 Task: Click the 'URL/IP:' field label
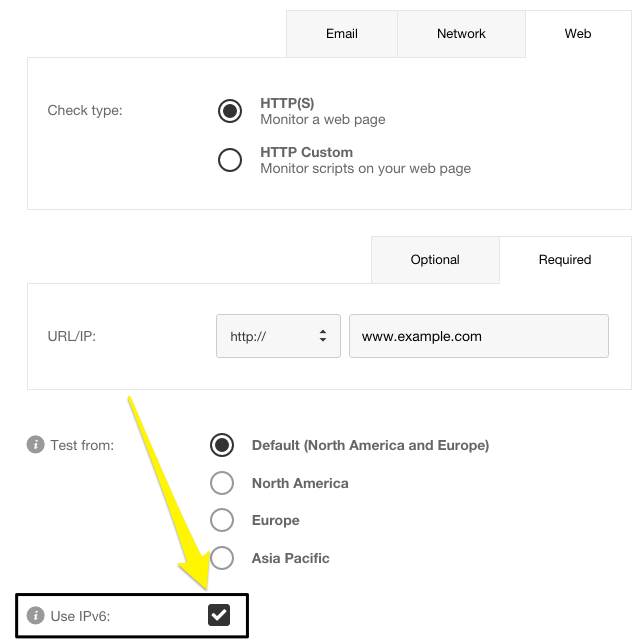(x=72, y=337)
